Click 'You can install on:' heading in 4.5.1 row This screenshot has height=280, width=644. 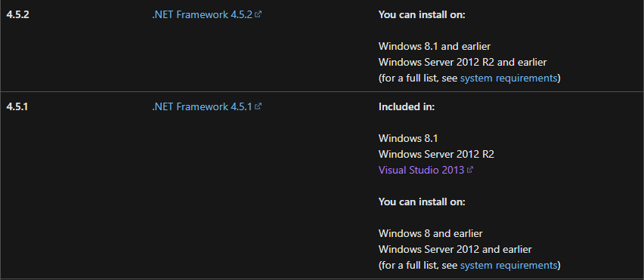point(422,202)
